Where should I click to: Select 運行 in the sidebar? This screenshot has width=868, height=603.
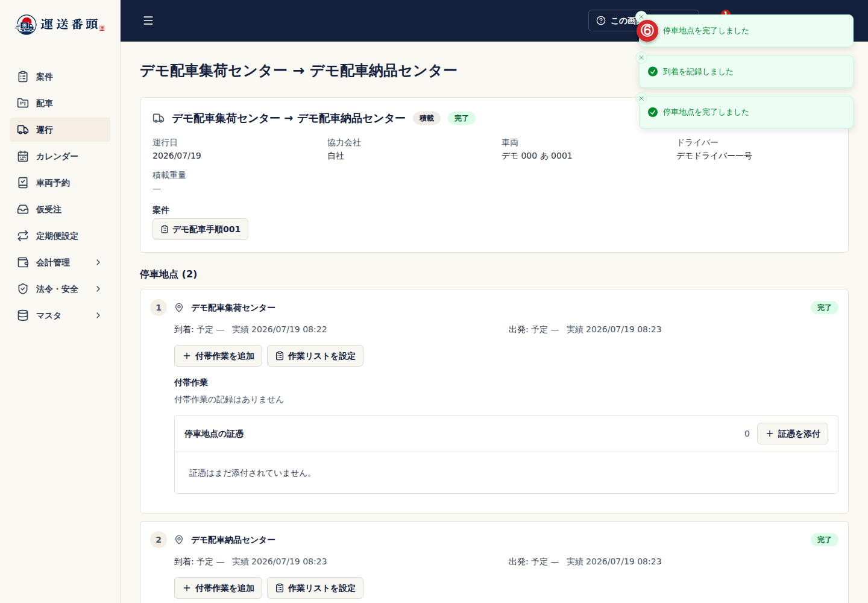(x=60, y=130)
